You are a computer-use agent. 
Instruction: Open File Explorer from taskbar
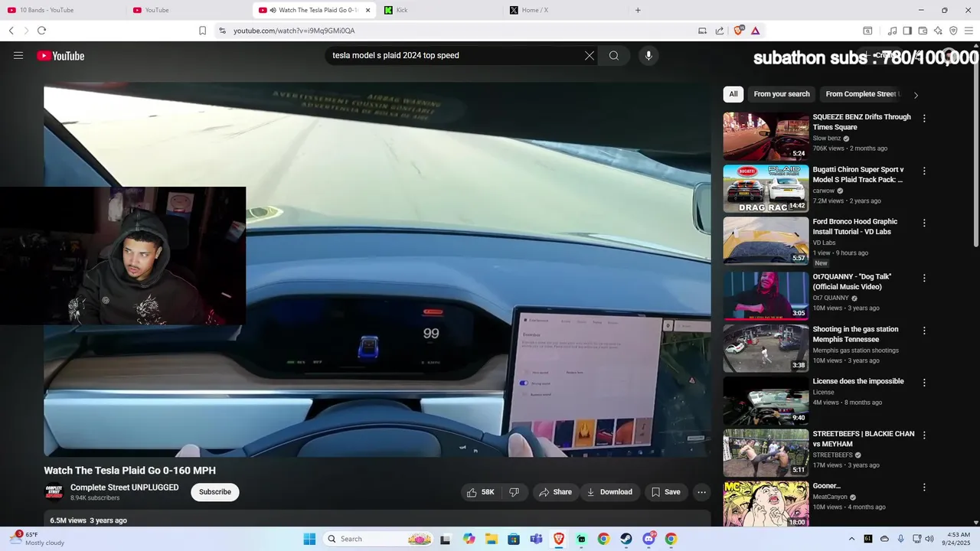point(492,539)
